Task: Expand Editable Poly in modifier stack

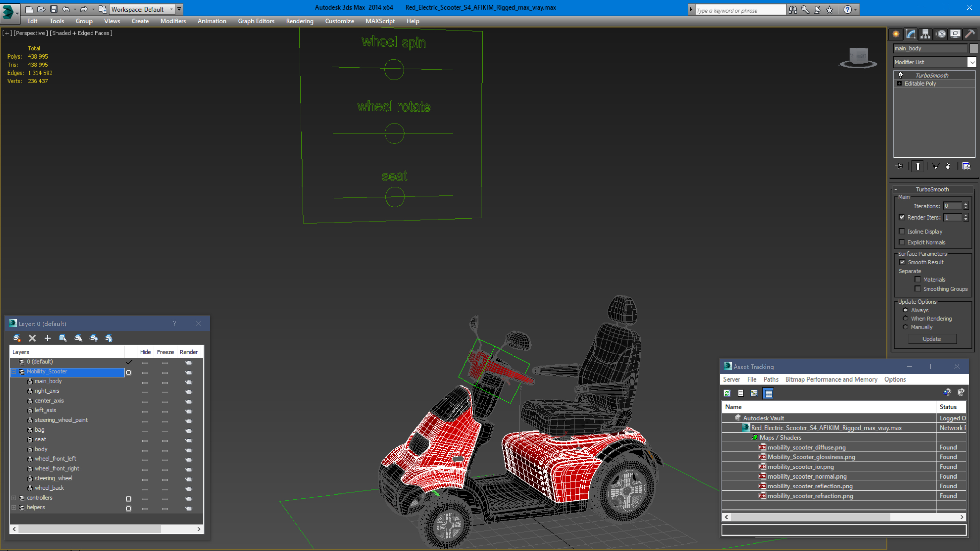Action: 899,83
